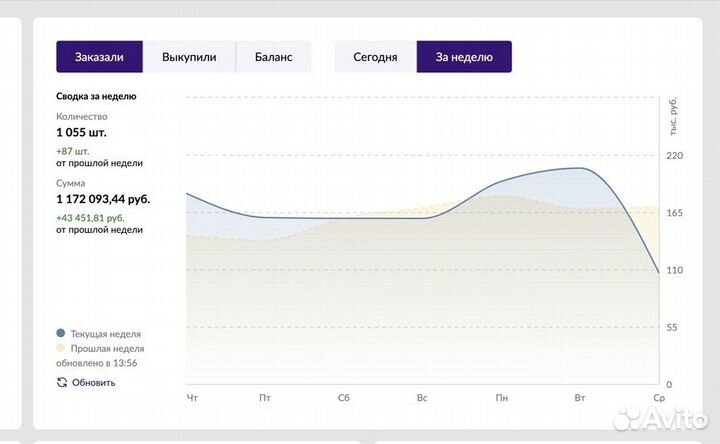Click the blue Текущая неделя legend dot
720x444 pixels.
click(x=61, y=333)
